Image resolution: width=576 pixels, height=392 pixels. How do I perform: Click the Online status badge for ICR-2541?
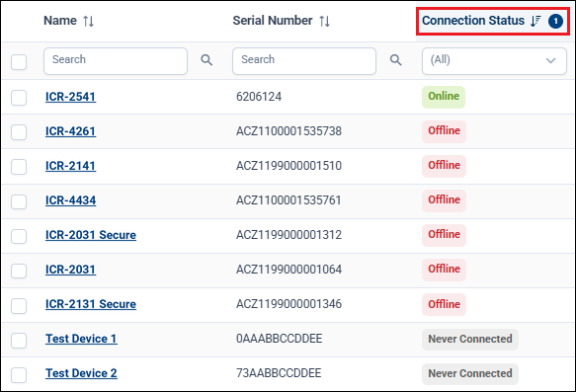pos(444,97)
